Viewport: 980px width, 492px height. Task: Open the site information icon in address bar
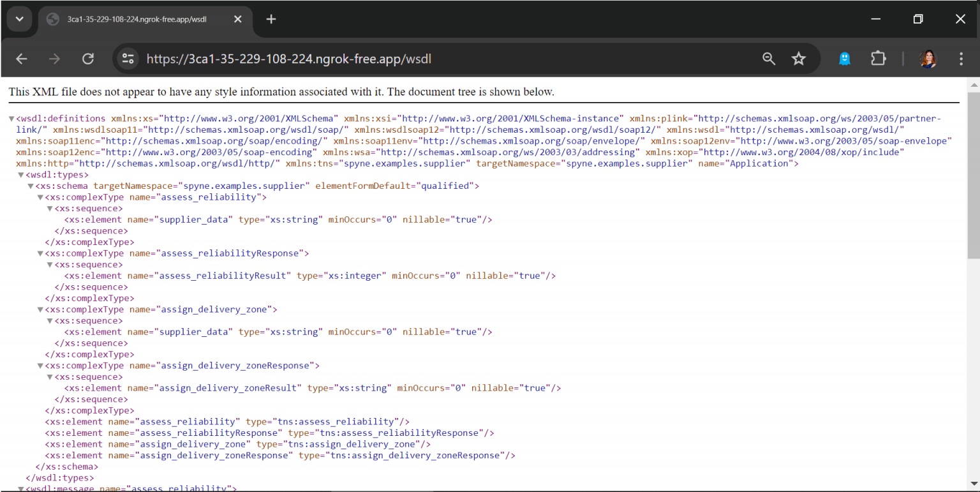click(128, 59)
